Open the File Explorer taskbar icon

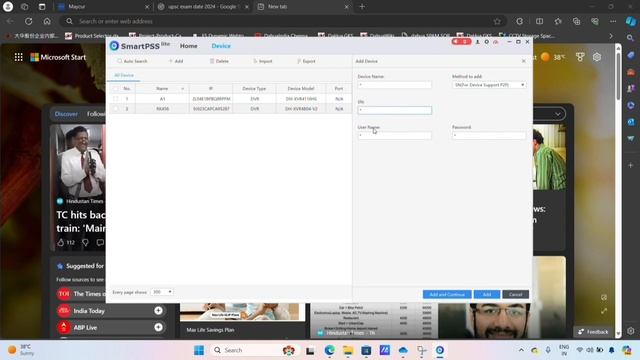click(x=348, y=350)
